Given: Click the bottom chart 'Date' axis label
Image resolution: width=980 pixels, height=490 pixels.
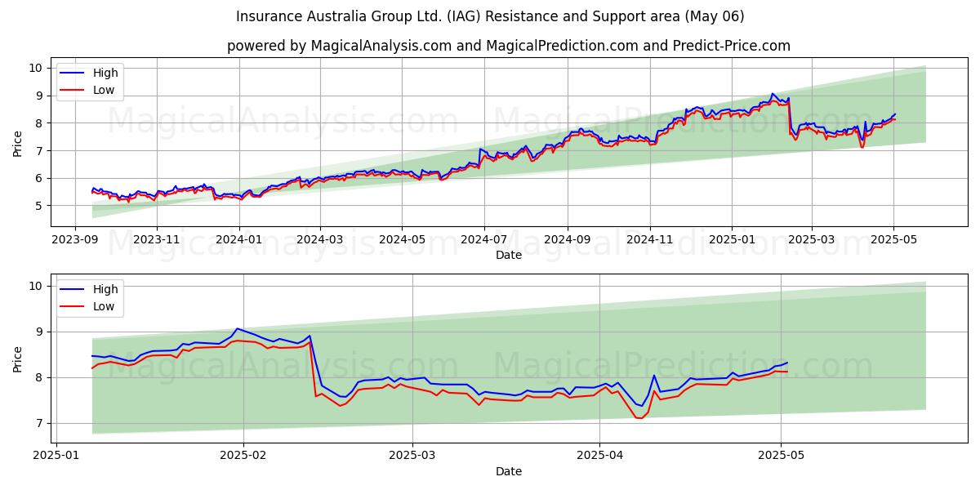Looking at the screenshot, I should [509, 471].
